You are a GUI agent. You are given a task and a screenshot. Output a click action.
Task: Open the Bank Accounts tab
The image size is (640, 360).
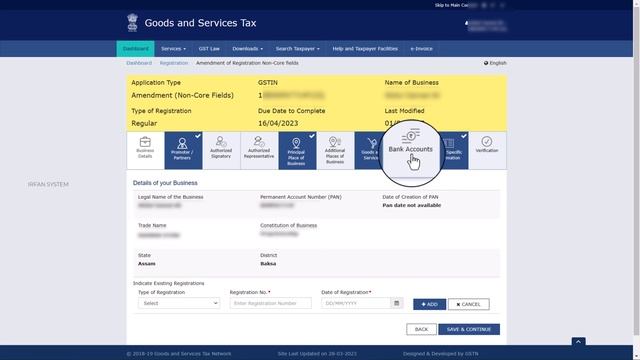(411, 149)
